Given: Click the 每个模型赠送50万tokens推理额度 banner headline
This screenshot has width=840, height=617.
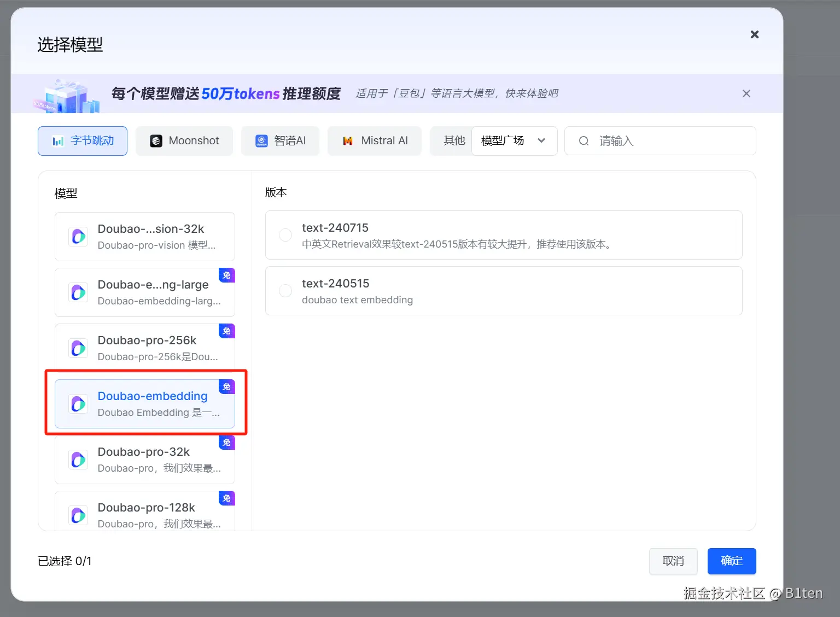Looking at the screenshot, I should pos(226,93).
